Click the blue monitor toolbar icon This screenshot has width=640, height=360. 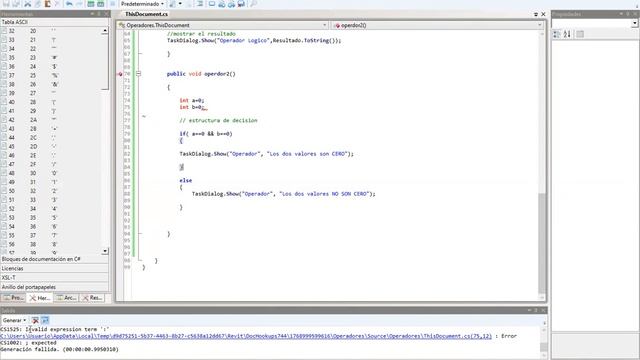pos(212,4)
